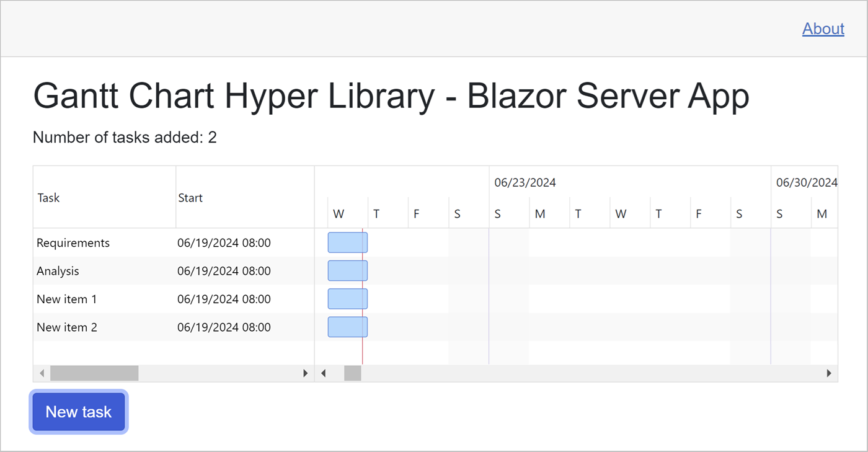Select the Analysis task bar in chart
The height and width of the screenshot is (452, 868).
347,271
